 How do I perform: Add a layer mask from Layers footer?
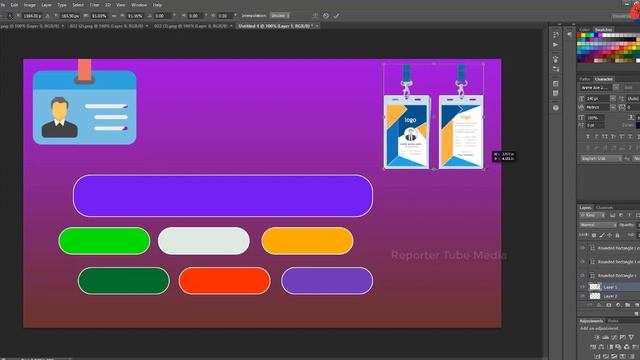point(609,305)
